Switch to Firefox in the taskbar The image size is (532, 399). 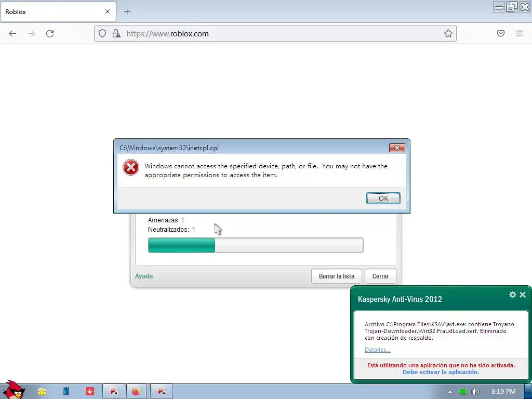pyautogui.click(x=136, y=392)
